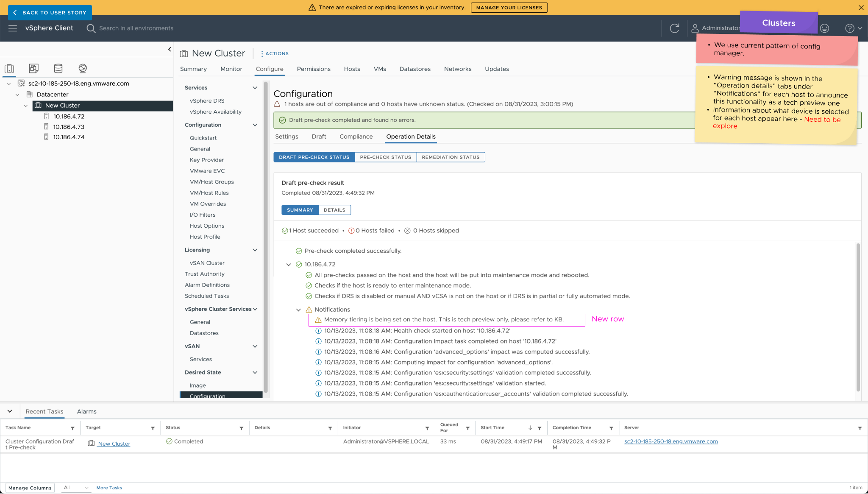The width and height of the screenshot is (868, 494).
Task: Open the VMs and Templates inventory icon
Action: coord(33,68)
